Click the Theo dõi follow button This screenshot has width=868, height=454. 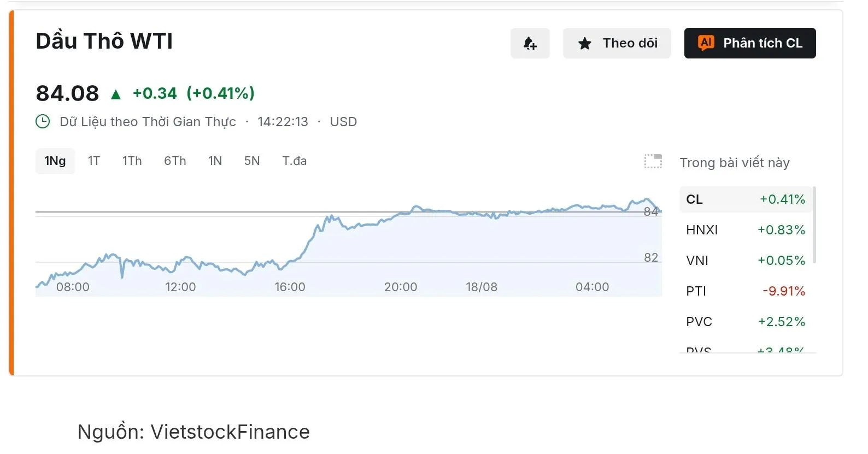(617, 43)
